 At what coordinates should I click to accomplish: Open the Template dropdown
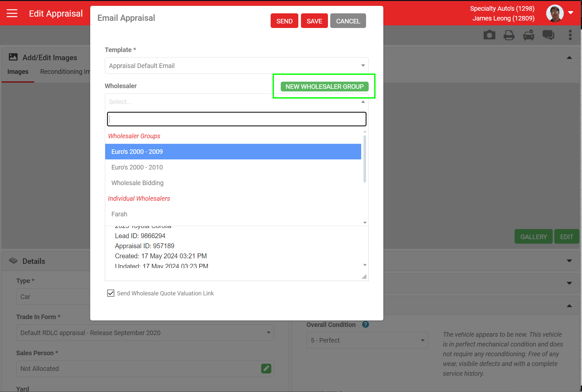(236, 66)
